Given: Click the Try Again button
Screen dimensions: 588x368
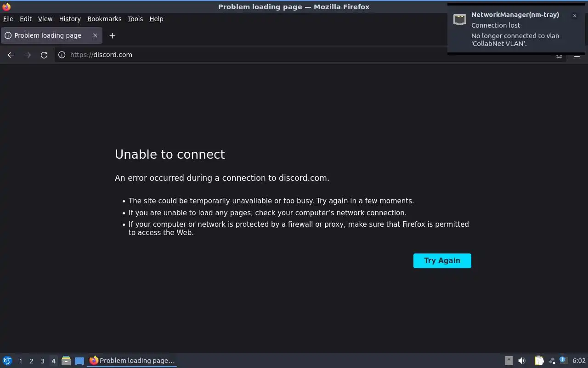Looking at the screenshot, I should pos(442,261).
